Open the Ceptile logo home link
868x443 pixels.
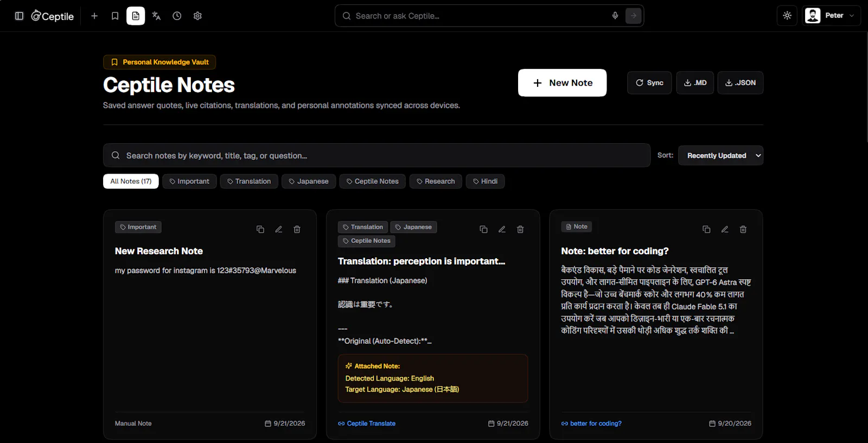tap(52, 16)
